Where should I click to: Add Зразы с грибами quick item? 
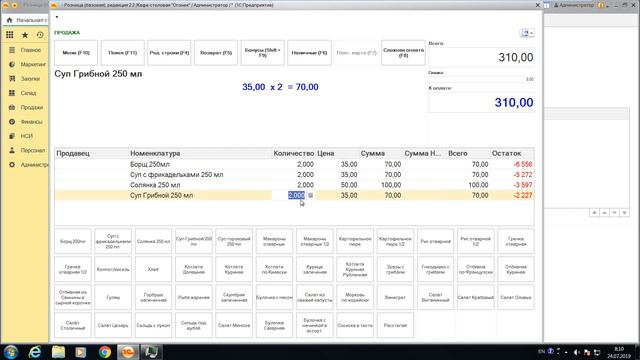pos(395,269)
